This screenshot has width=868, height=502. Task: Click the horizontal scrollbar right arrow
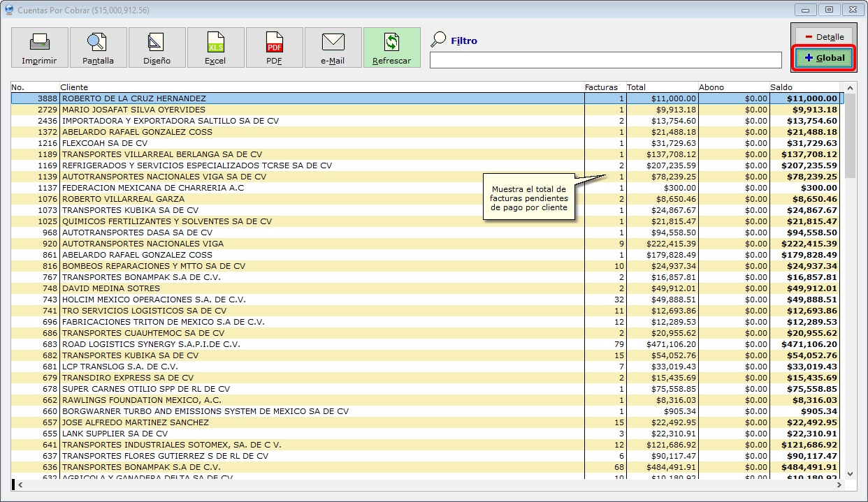point(839,484)
